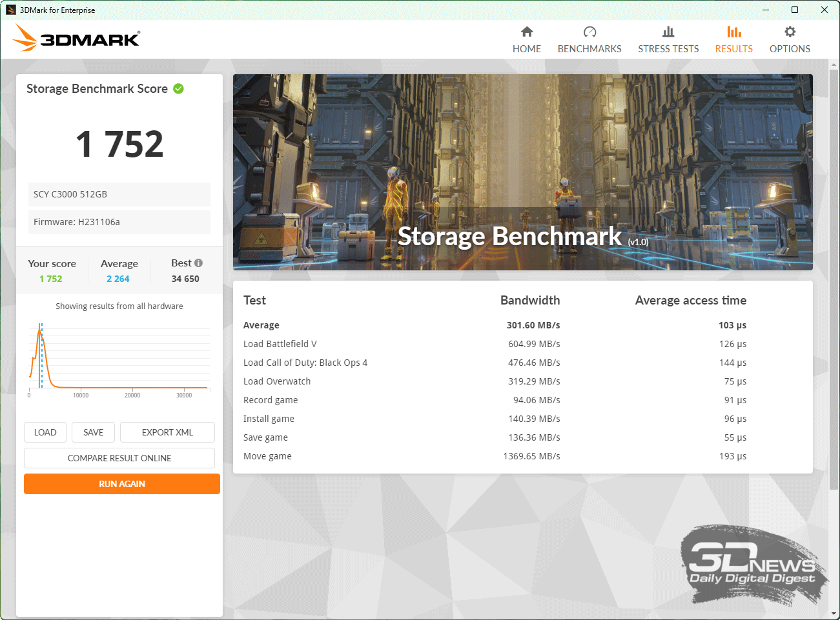Viewport: 840px width, 620px height.
Task: Click the 3DMark logo in header
Action: point(76,38)
